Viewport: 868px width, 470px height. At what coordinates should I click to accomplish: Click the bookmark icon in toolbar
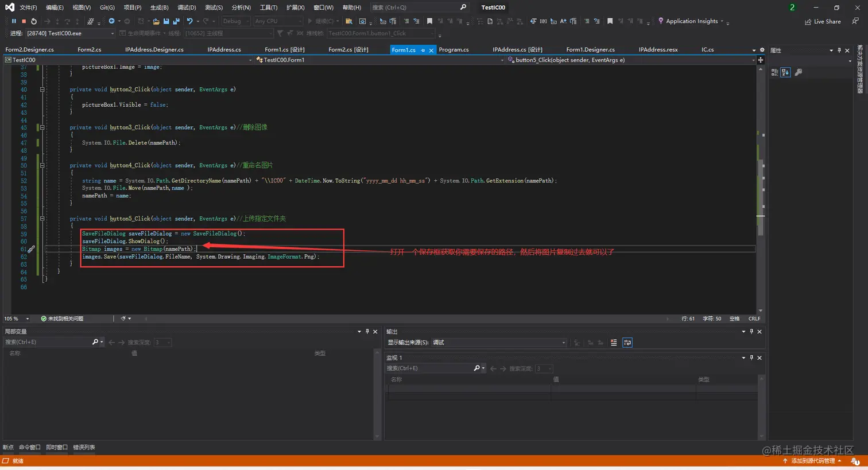pyautogui.click(x=429, y=21)
